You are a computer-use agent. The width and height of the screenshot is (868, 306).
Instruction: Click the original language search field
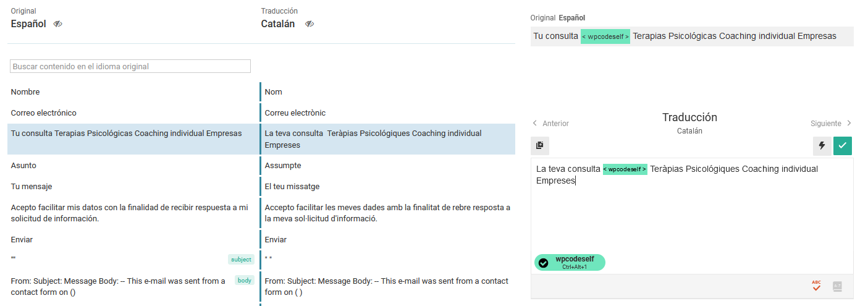(130, 66)
